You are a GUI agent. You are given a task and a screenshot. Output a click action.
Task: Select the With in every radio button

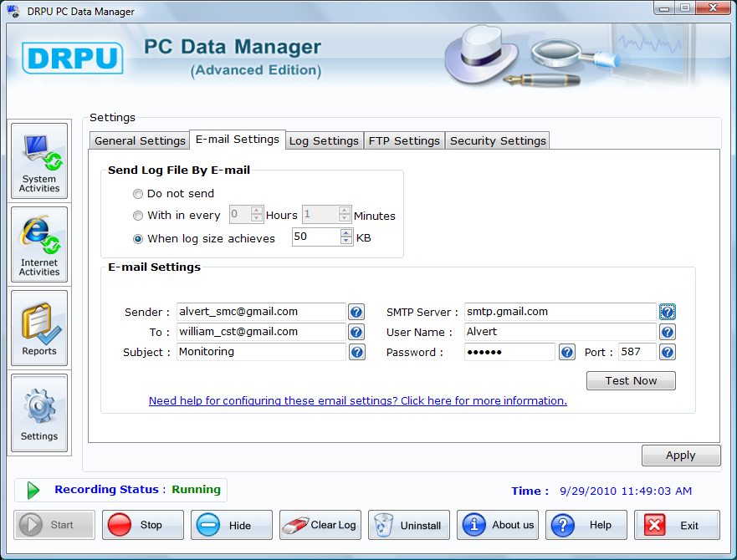[138, 216]
